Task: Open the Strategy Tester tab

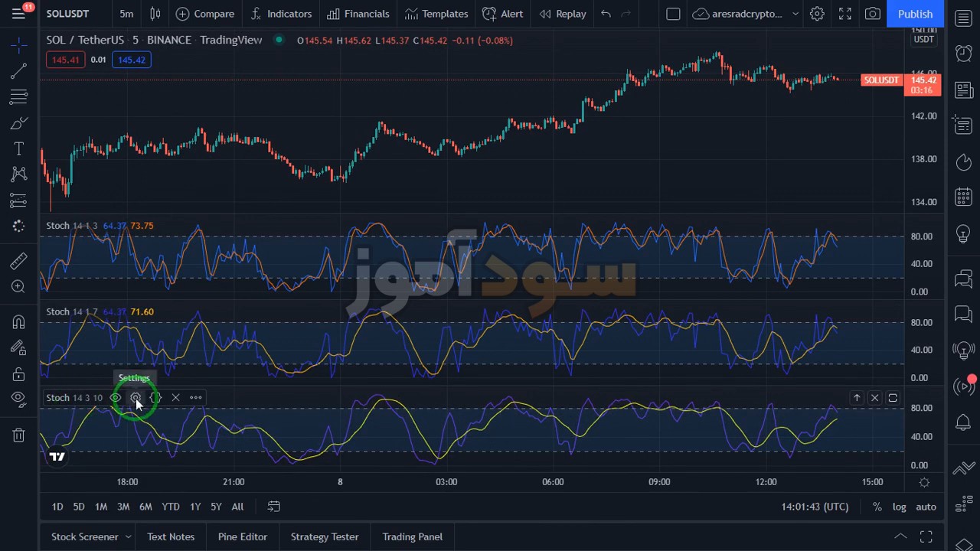Action: pos(325,537)
